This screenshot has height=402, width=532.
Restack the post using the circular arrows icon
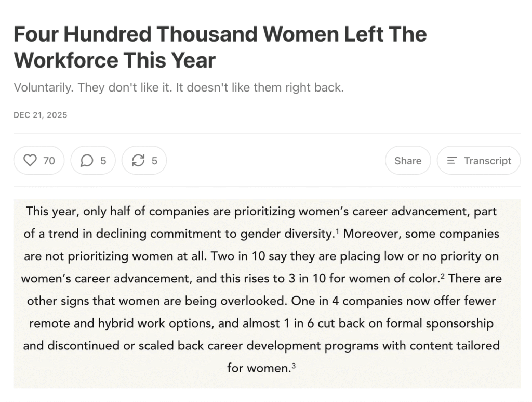138,161
